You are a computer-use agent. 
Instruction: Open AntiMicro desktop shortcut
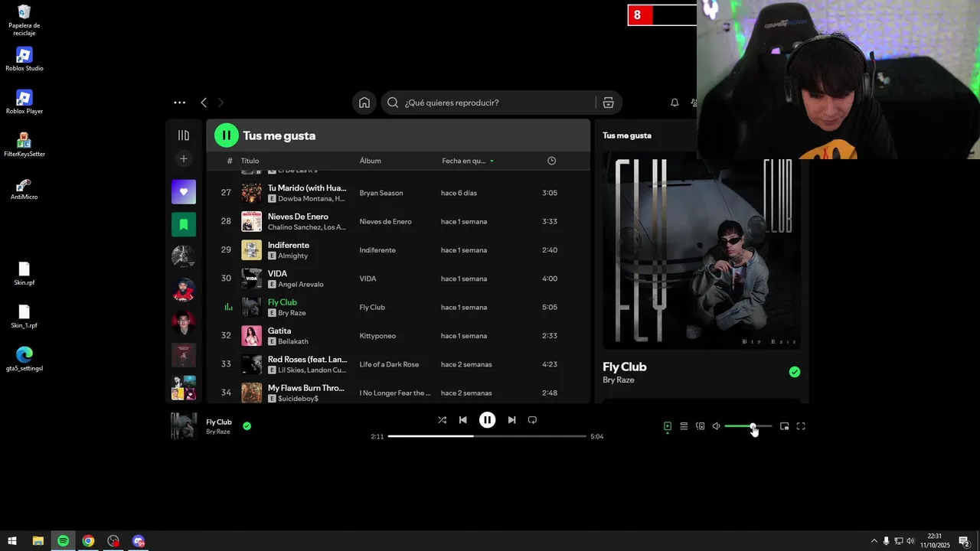pyautogui.click(x=24, y=188)
